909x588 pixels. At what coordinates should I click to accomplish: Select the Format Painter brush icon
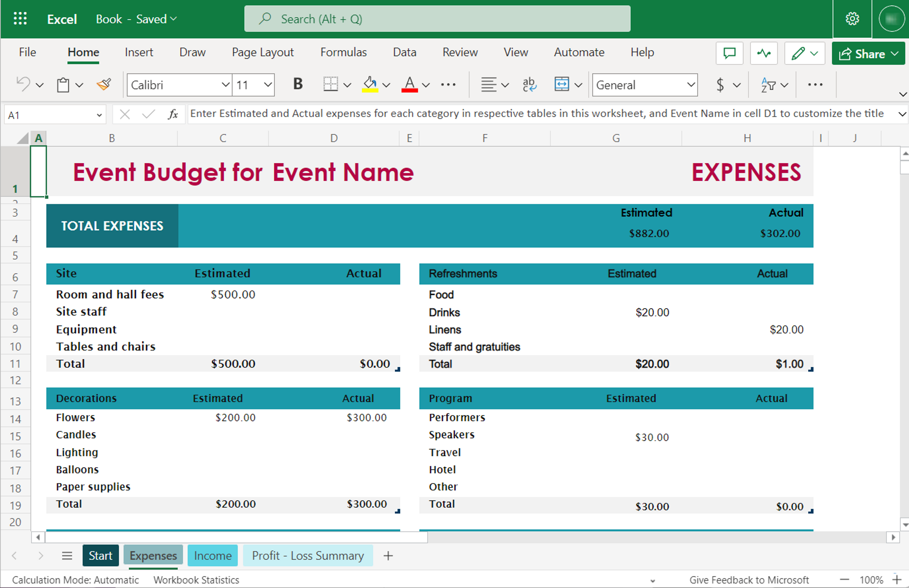103,84
